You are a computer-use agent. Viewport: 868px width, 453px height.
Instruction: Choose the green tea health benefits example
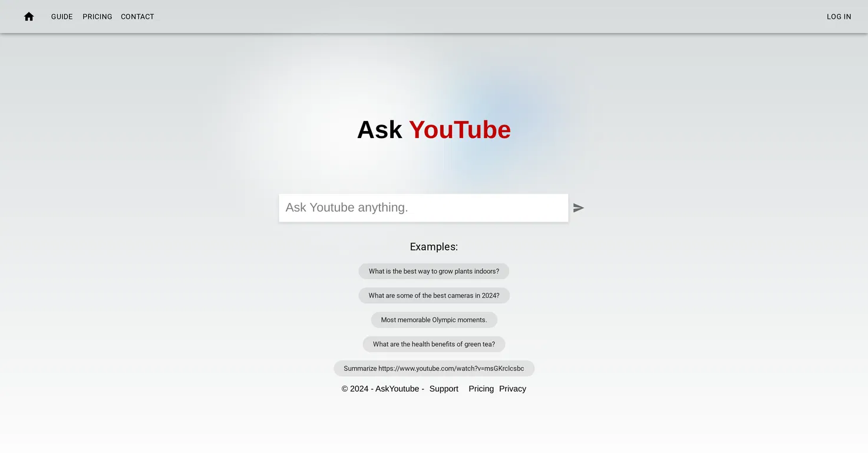tap(434, 344)
